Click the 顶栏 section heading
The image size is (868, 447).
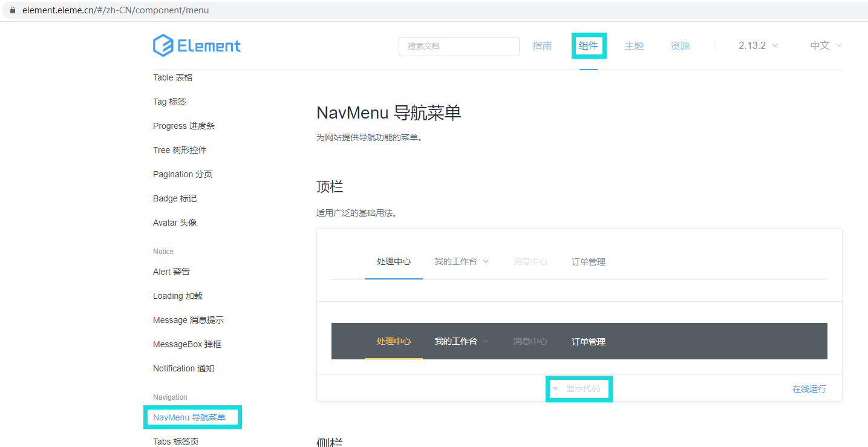[330, 186]
